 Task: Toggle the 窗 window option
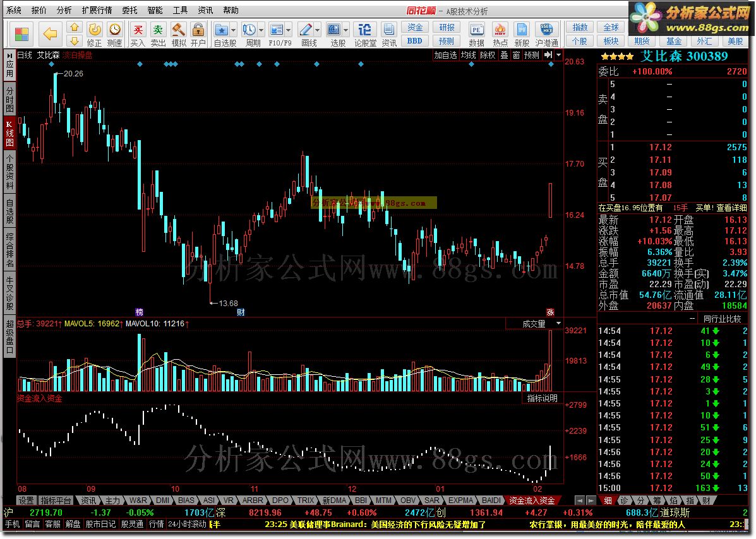coord(516,55)
